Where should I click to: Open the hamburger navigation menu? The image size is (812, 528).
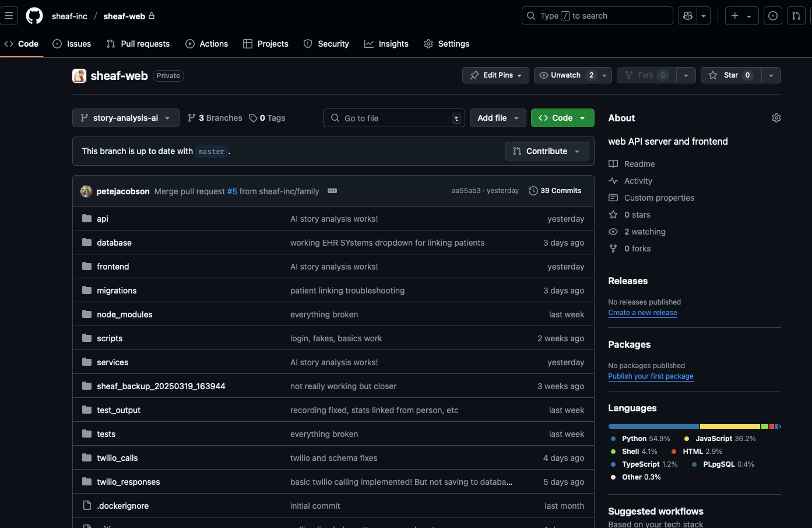pyautogui.click(x=9, y=16)
